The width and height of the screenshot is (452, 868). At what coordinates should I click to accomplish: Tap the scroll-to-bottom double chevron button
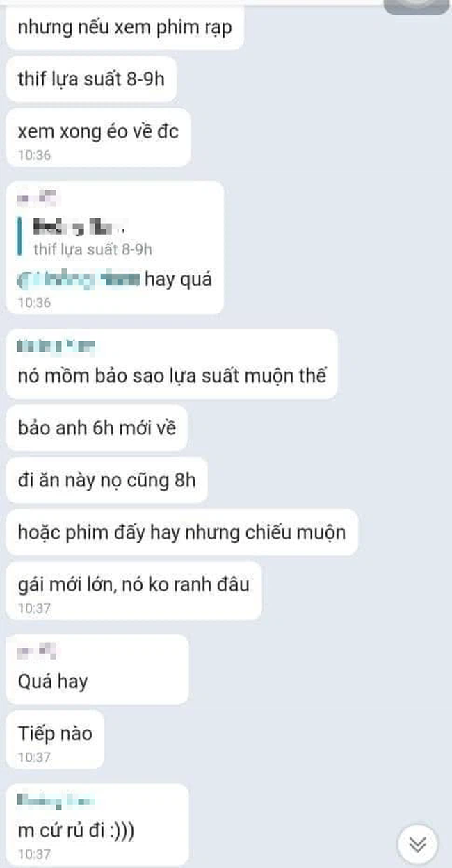pyautogui.click(x=417, y=844)
